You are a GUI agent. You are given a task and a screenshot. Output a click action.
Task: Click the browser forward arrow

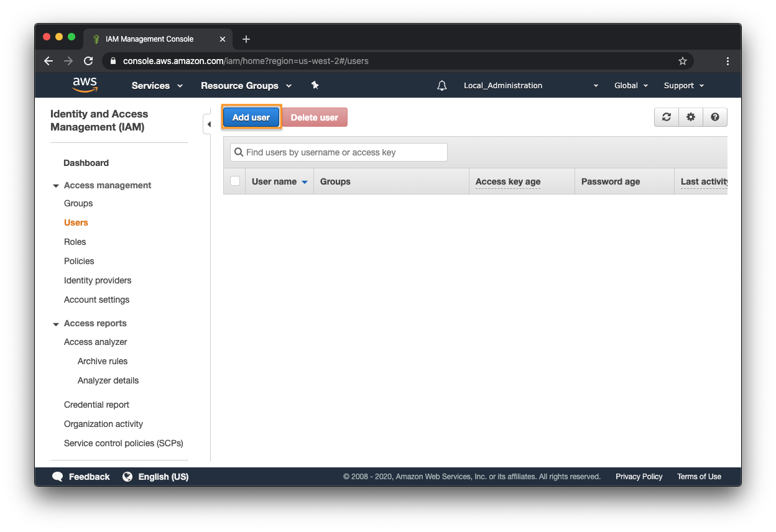(68, 61)
